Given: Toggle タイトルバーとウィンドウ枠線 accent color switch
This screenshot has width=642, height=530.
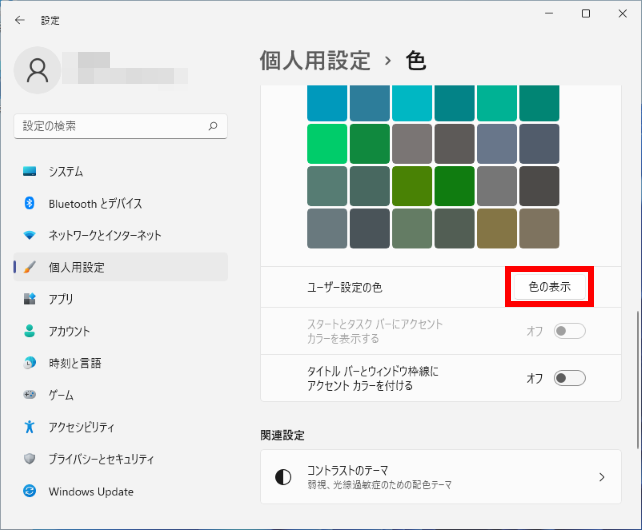Looking at the screenshot, I should click(570, 378).
